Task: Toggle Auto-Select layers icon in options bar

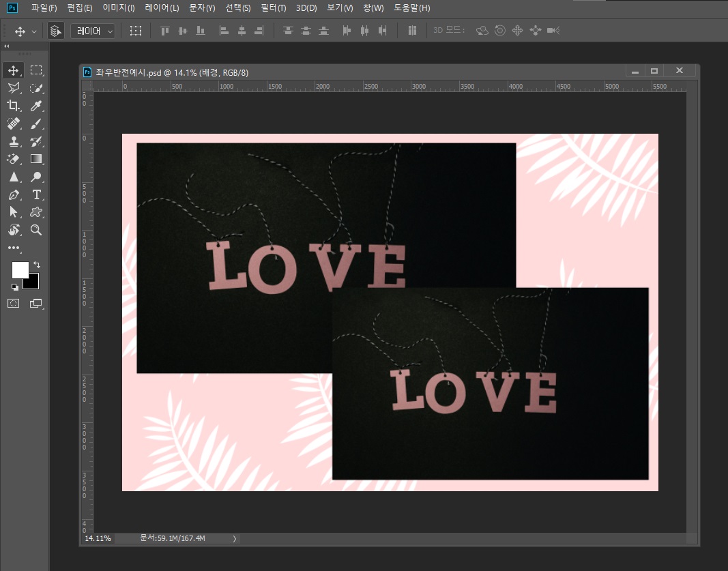Action: [x=56, y=31]
